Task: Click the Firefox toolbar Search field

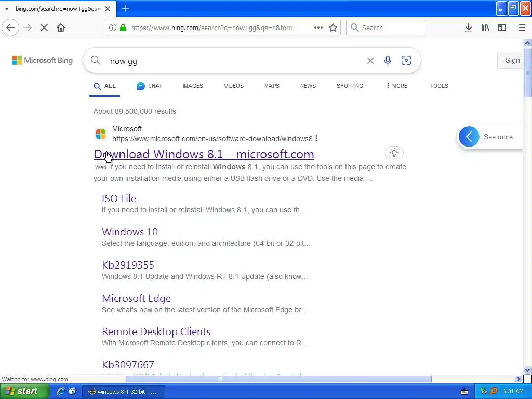Action: tap(385, 28)
